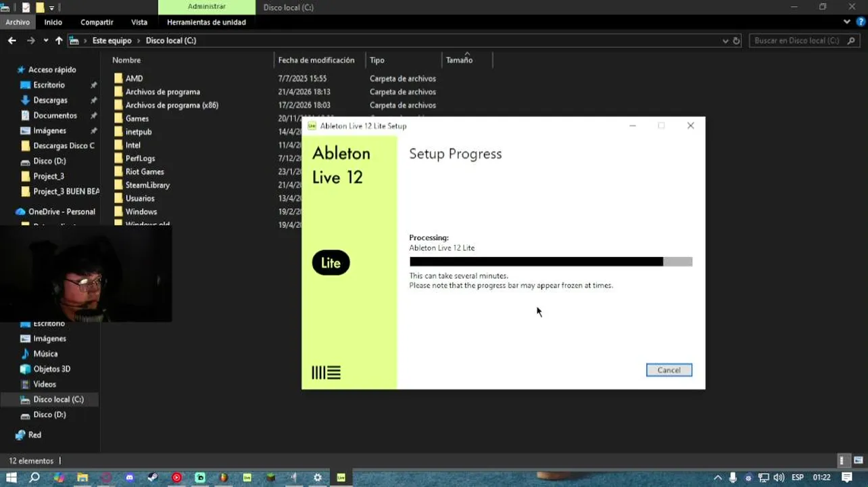Switch to large icons view in status bar
Screen dimensions: 868x487
[x=857, y=461]
